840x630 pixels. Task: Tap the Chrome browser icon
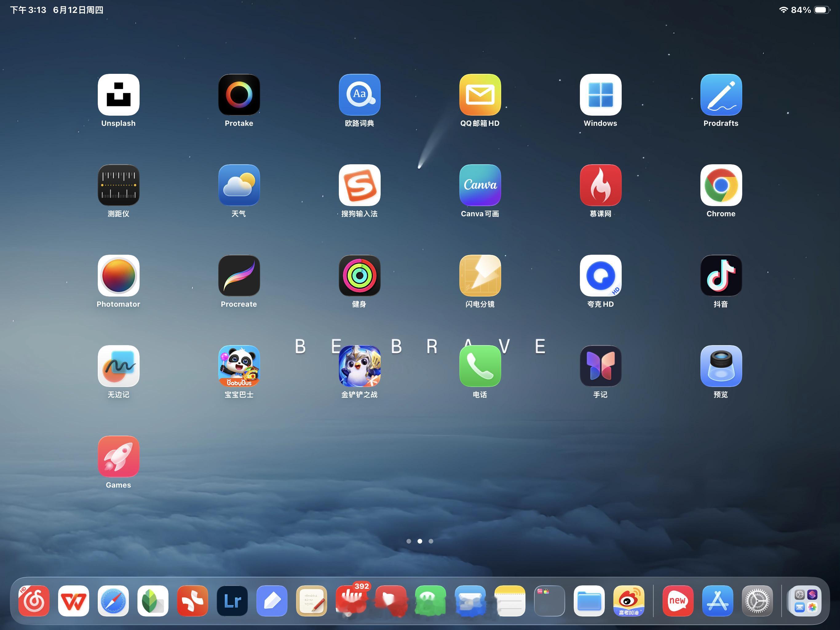(721, 185)
